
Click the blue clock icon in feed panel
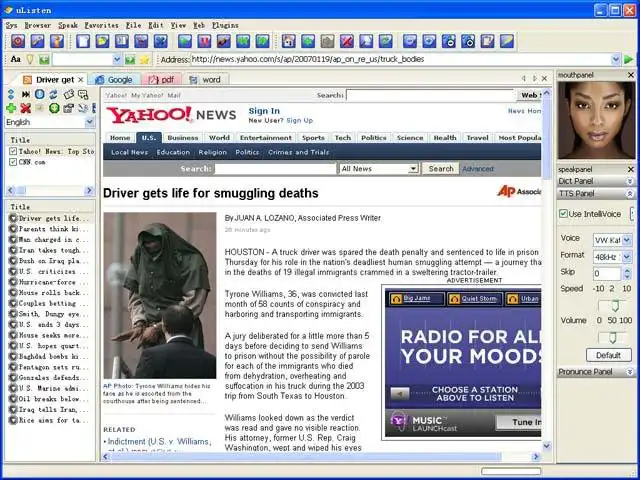(40, 94)
